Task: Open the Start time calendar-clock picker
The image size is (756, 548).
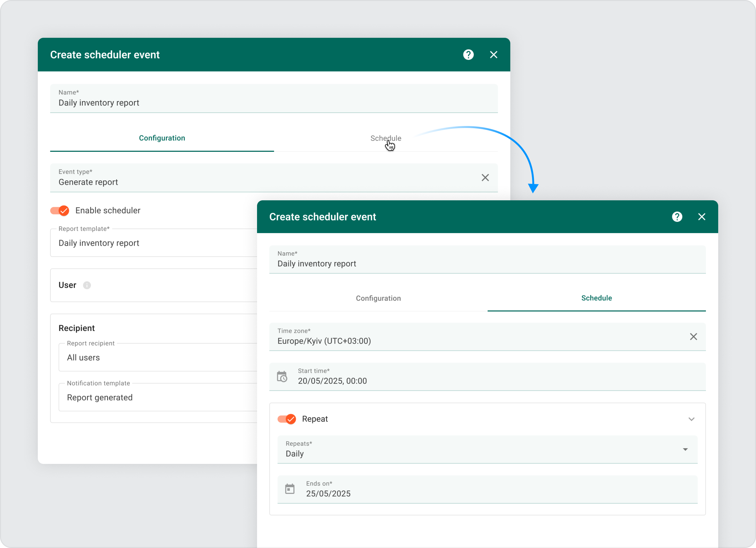Action: 282,377
